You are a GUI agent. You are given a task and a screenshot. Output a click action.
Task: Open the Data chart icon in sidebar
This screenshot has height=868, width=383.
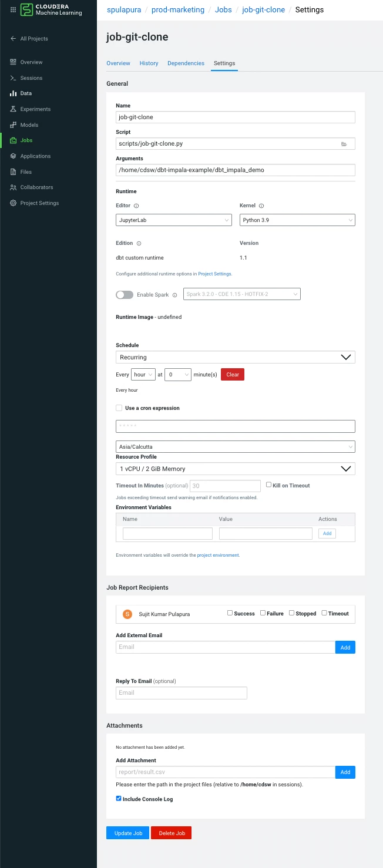point(13,93)
